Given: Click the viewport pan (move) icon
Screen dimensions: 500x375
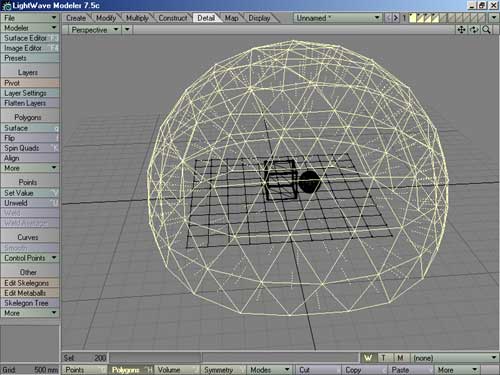Looking at the screenshot, I should coord(461,30).
